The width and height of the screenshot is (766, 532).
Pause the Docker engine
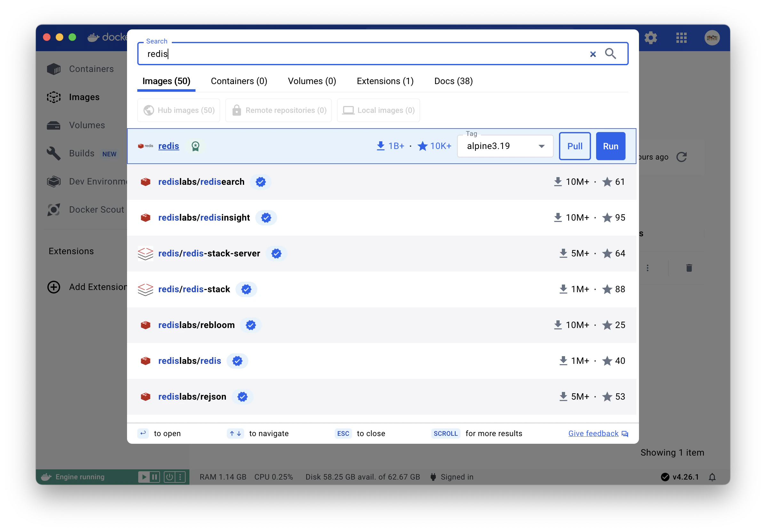tap(155, 477)
